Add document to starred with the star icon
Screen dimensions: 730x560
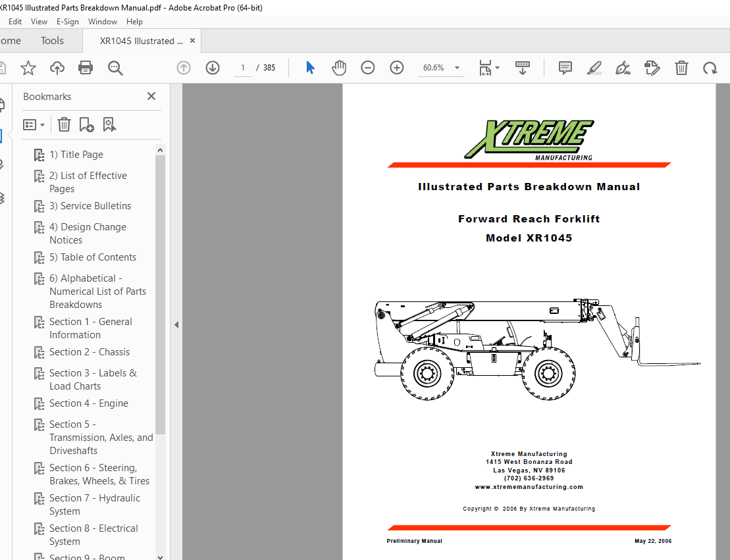coord(28,68)
